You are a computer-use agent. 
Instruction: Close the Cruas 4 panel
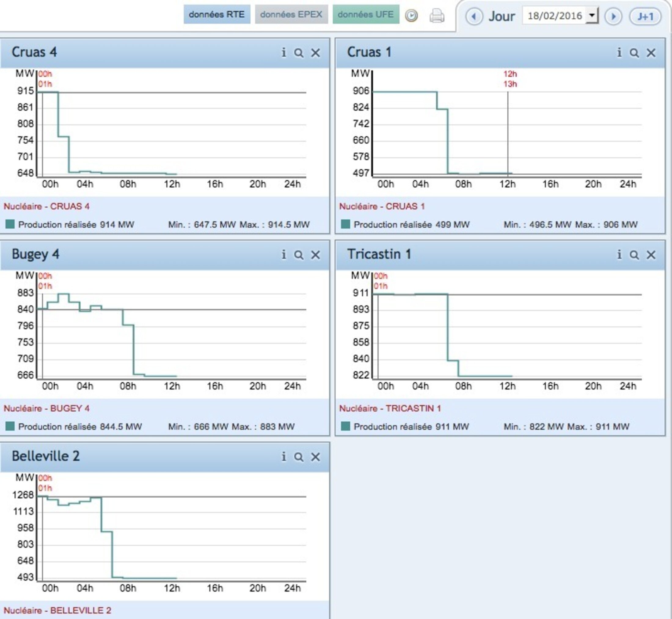pos(316,53)
